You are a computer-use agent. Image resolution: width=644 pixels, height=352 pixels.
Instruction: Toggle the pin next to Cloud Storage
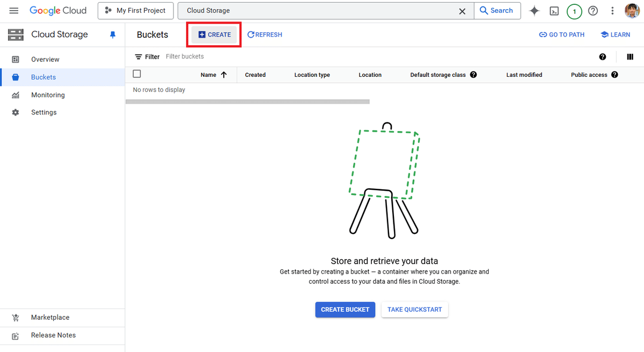click(113, 34)
